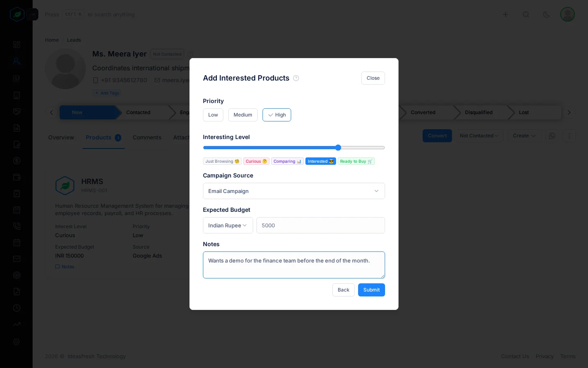Click the help icon beside Add Interested Products
The image size is (588, 368).
[x=296, y=78]
